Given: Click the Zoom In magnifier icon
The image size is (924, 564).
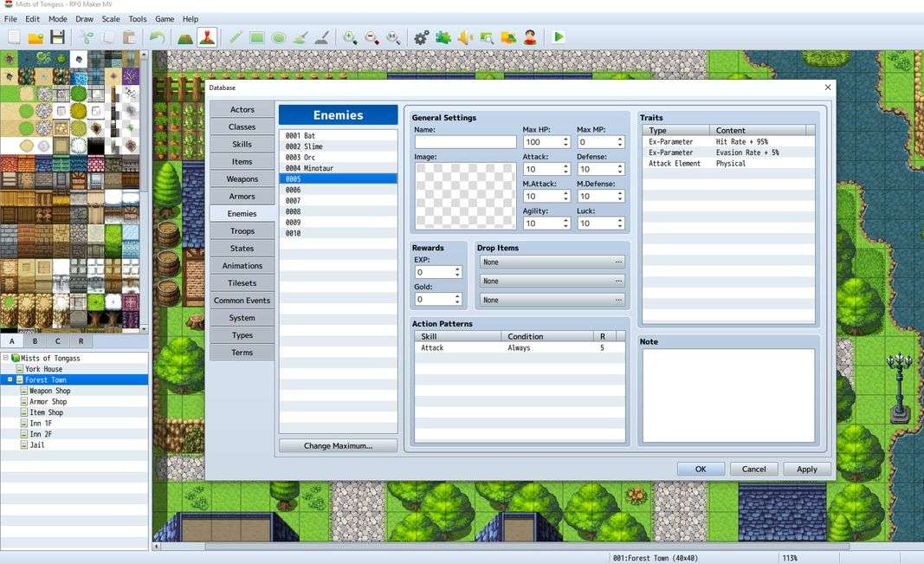Looking at the screenshot, I should (350, 37).
